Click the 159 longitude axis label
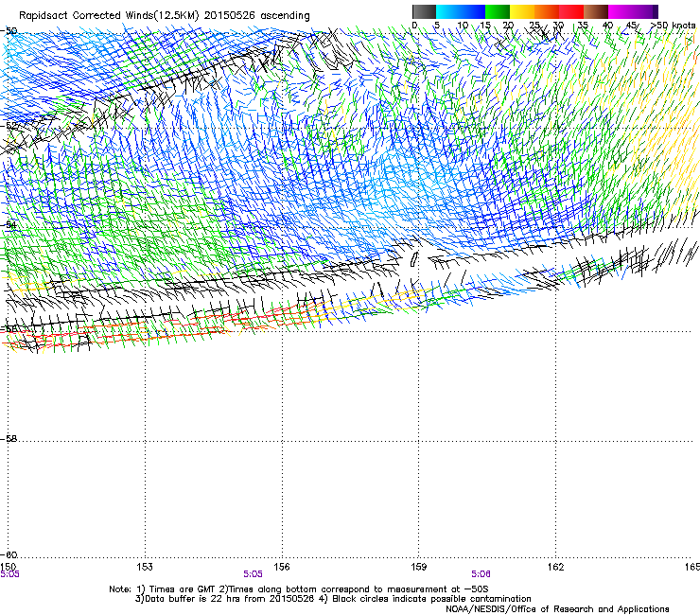700x615 pixels. click(419, 567)
